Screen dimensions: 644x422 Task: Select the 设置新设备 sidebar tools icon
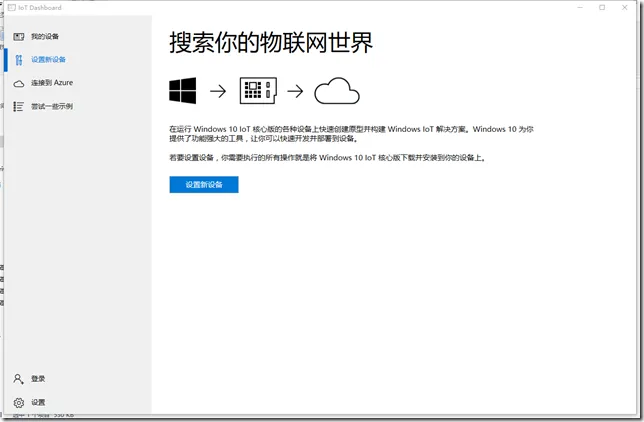point(19,60)
